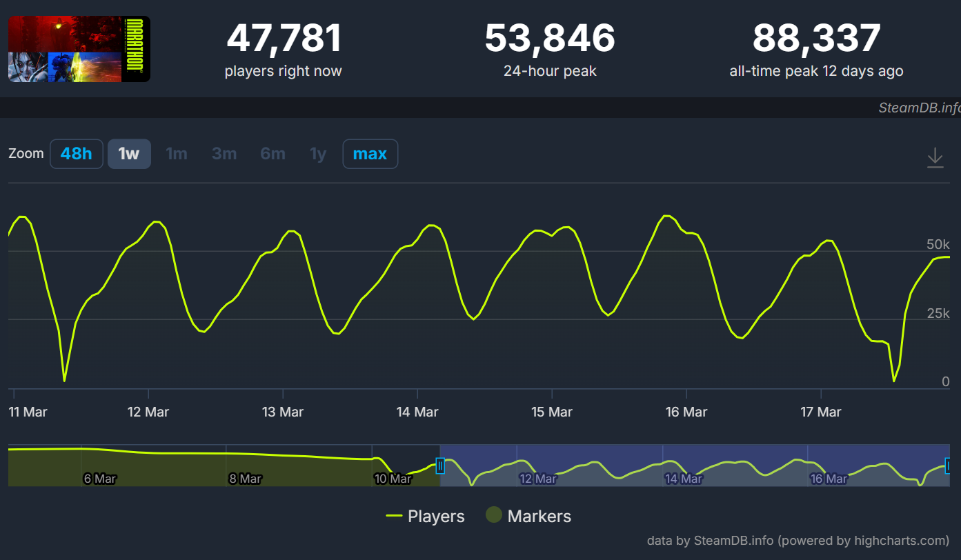This screenshot has width=961, height=560.
Task: Click the 47,781 players right now figure
Action: tap(284, 39)
